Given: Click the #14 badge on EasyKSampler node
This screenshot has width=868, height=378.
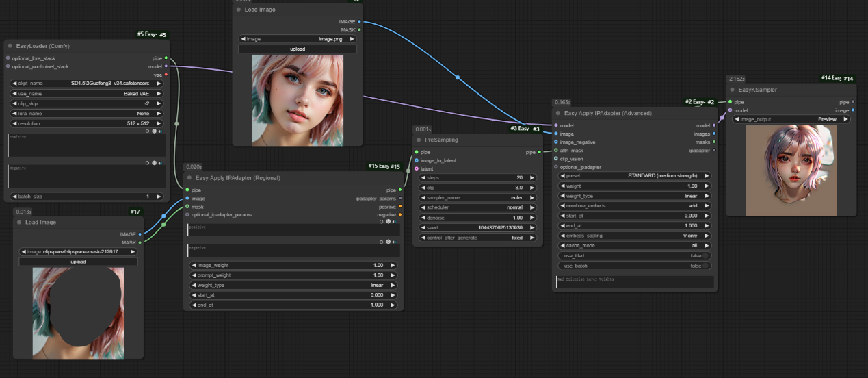Looking at the screenshot, I should (x=848, y=79).
